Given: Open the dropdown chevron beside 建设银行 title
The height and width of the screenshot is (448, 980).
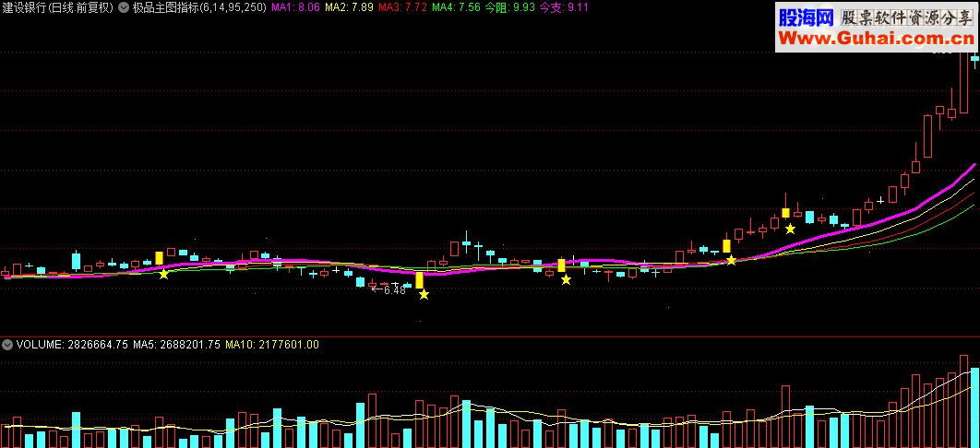Looking at the screenshot, I should [x=123, y=8].
